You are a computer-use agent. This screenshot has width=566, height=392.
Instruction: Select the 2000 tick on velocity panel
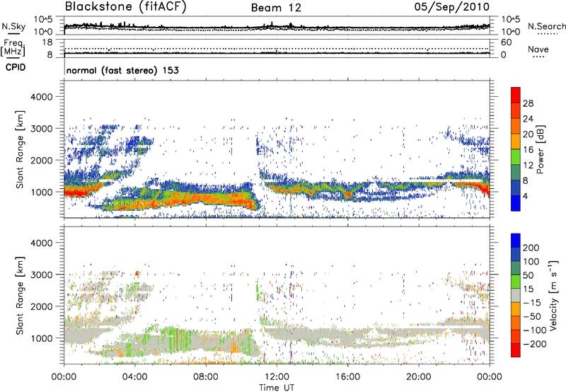[42, 306]
